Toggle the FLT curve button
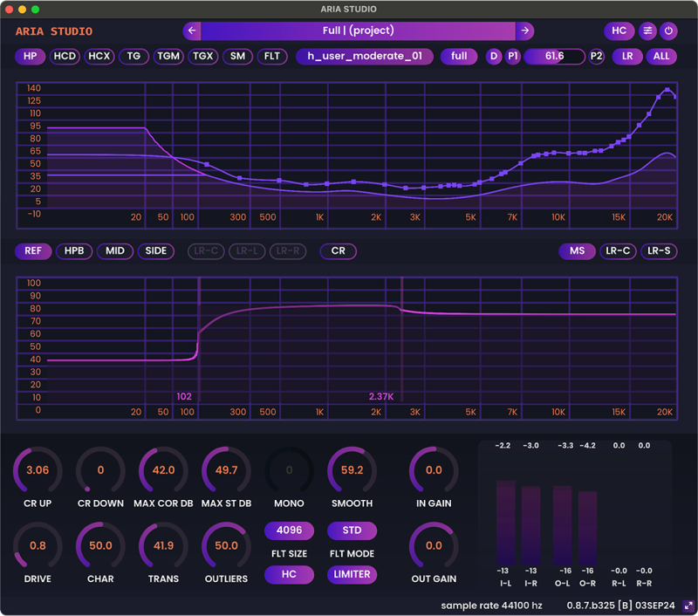 click(272, 56)
